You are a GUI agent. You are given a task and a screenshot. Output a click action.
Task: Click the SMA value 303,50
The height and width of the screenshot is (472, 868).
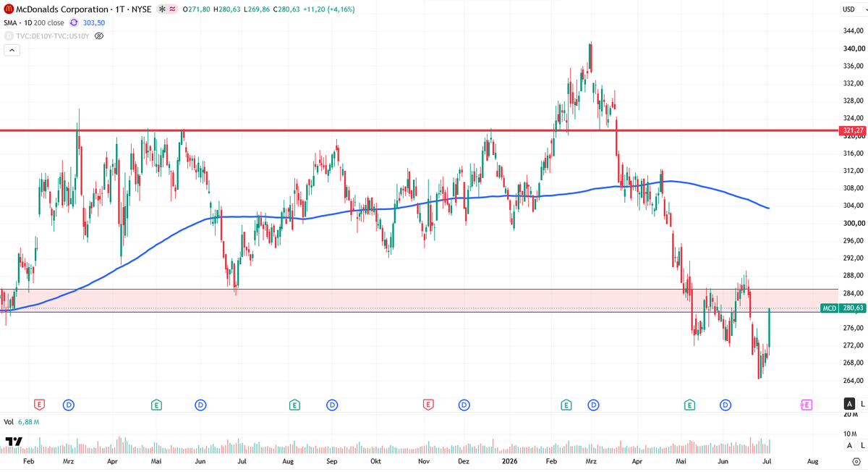coord(94,22)
